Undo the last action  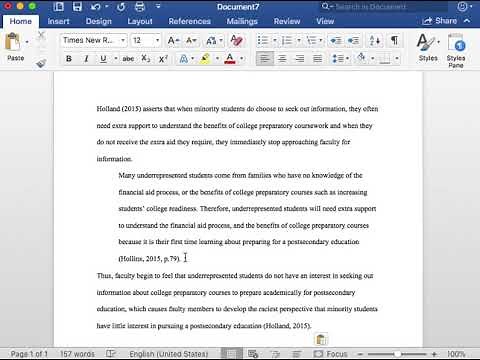[x=96, y=7]
